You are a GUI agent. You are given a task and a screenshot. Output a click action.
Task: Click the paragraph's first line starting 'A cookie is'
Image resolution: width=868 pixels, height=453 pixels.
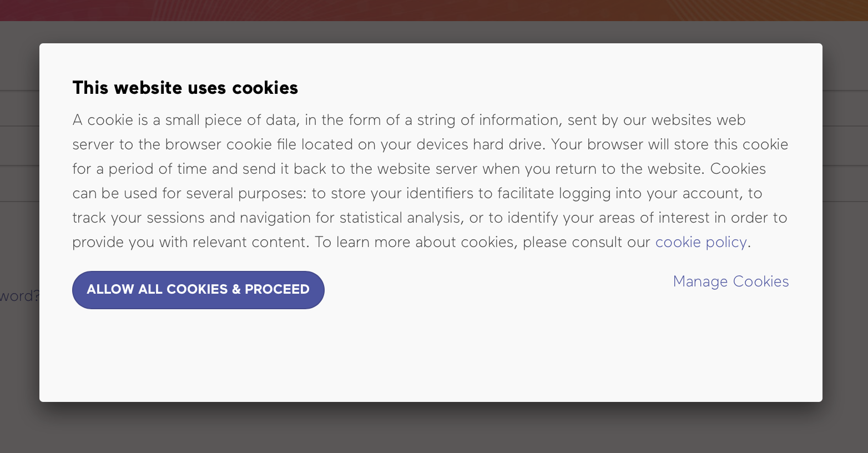point(408,120)
